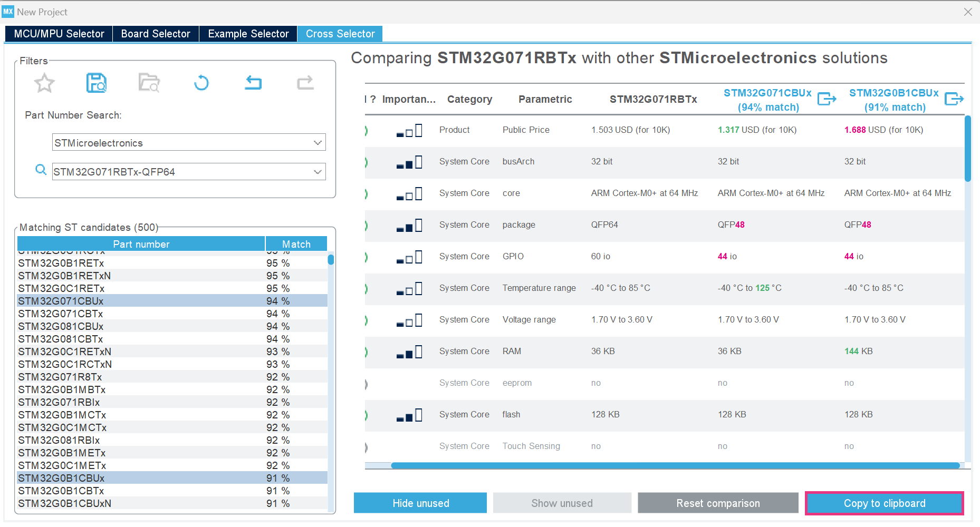Change importance level for the GPIO row

coord(409,257)
